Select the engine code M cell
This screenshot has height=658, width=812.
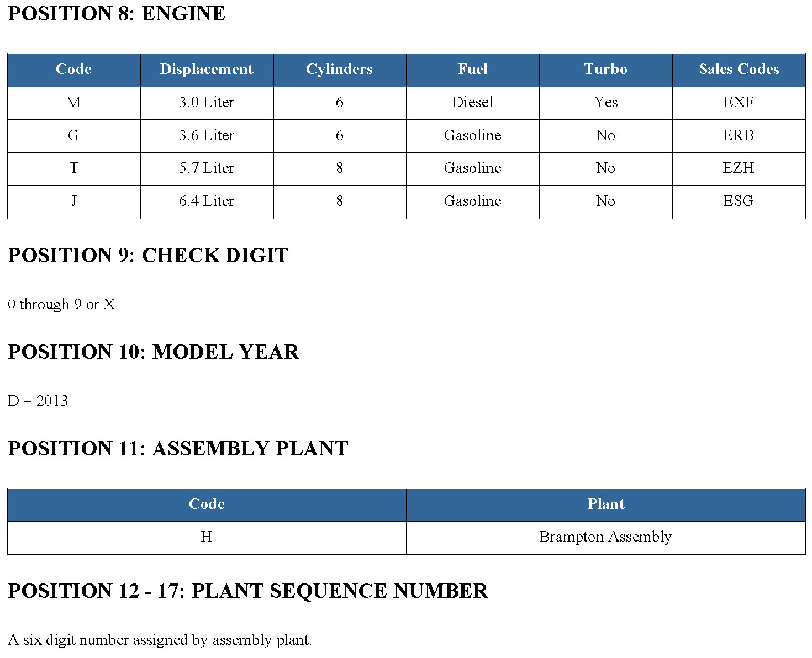point(73,103)
